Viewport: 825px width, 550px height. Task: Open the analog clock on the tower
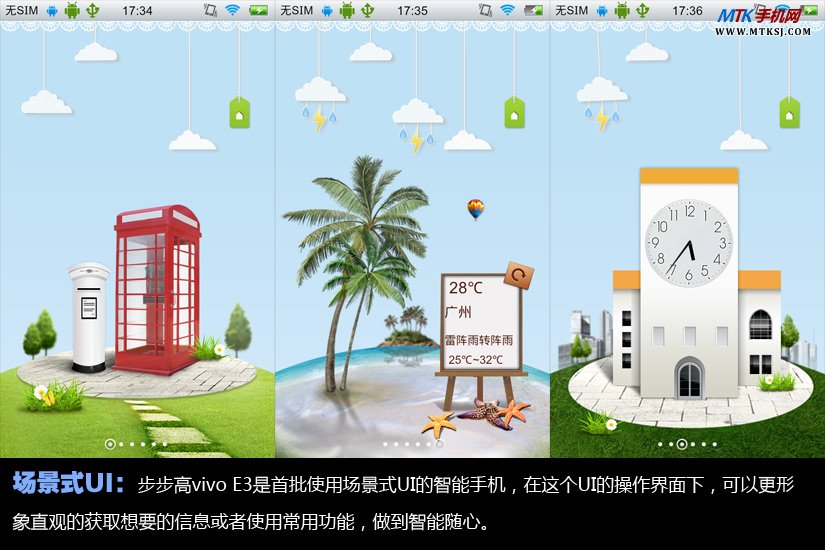pos(688,241)
